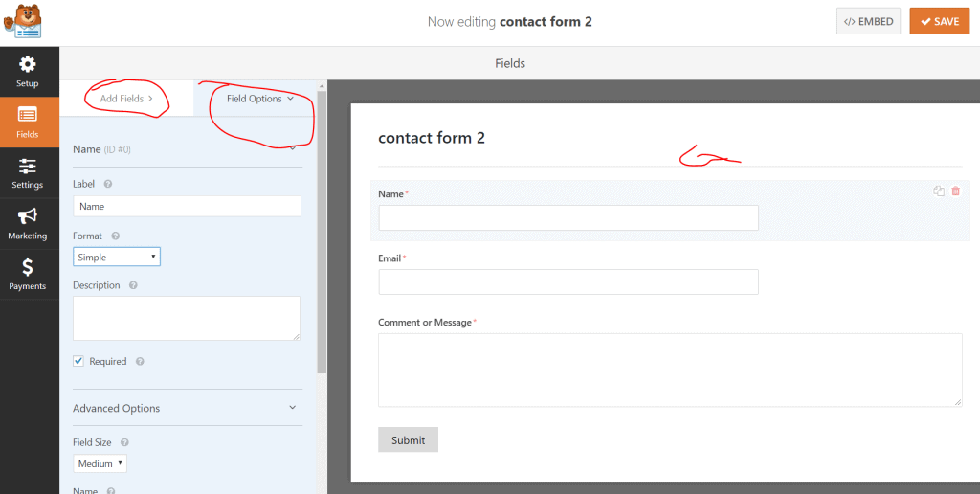Click the left panel vertical scrollbar
980x494 pixels.
click(322, 232)
